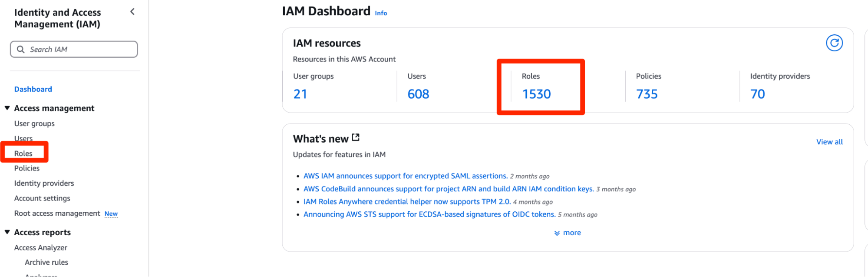The width and height of the screenshot is (868, 277).
Task: Click the Roles count 1530
Action: [x=536, y=94]
